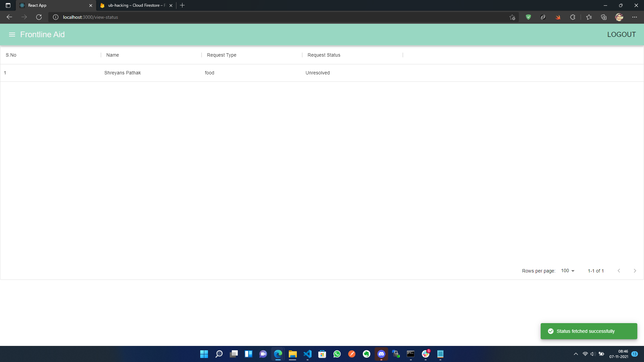Open Discord from the taskbar
This screenshot has width=644, height=362.
pyautogui.click(x=381, y=354)
